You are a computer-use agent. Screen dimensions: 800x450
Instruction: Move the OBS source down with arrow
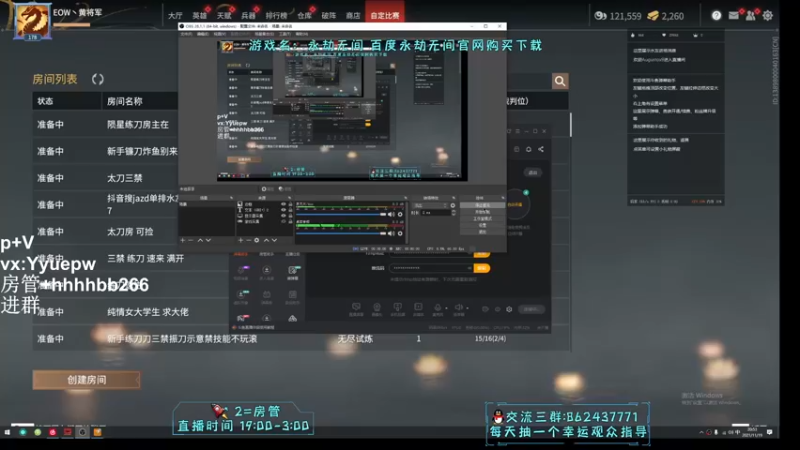(274, 240)
